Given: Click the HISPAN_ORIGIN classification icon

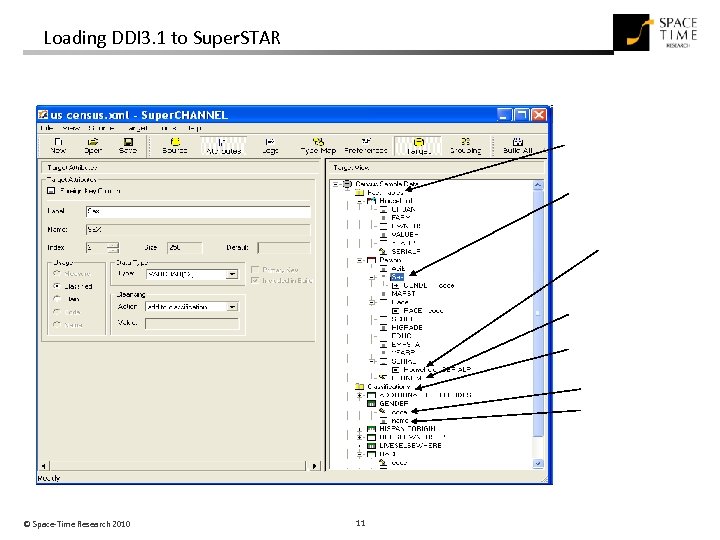Looking at the screenshot, I should click(x=371, y=429).
